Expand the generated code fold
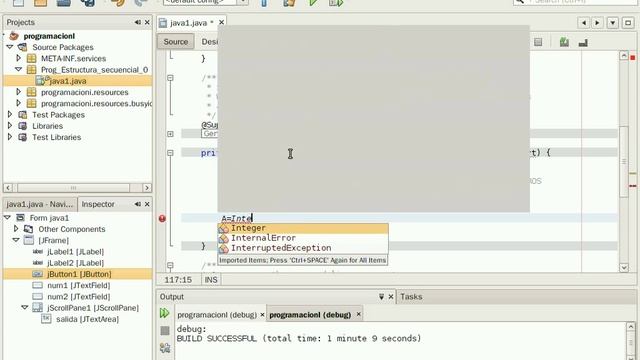Viewport: 640px width, 360px height. [x=170, y=134]
